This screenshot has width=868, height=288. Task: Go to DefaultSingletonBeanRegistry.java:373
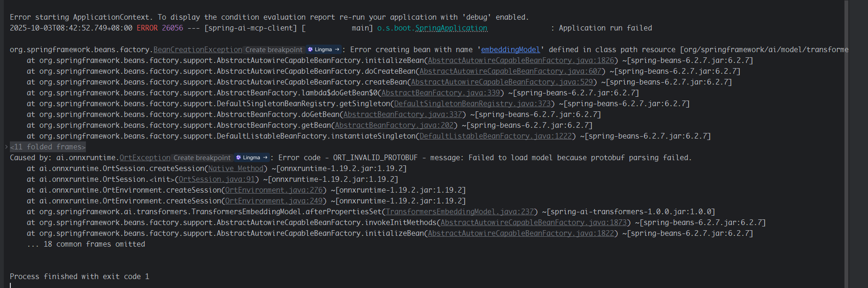click(472, 104)
